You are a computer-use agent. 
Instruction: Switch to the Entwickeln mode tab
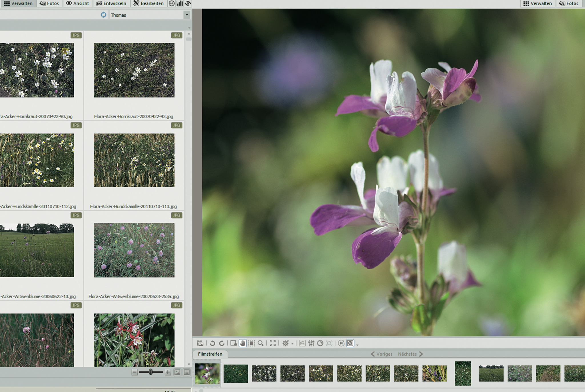point(111,3)
